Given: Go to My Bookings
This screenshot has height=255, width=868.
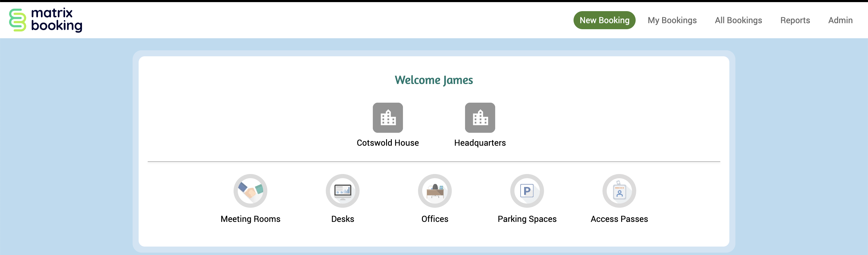Looking at the screenshot, I should [672, 20].
